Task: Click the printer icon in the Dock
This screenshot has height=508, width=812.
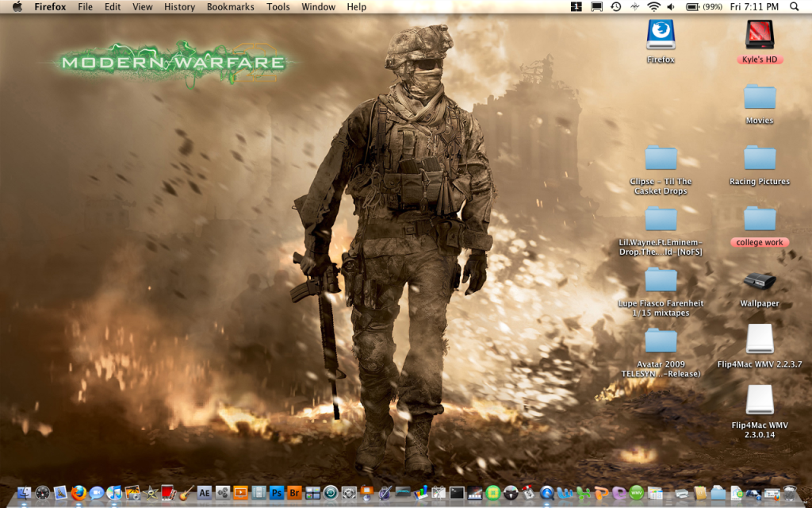Action: tap(682, 494)
